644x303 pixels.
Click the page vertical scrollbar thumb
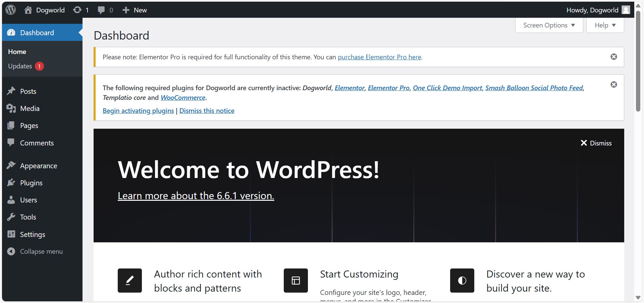coord(638,61)
